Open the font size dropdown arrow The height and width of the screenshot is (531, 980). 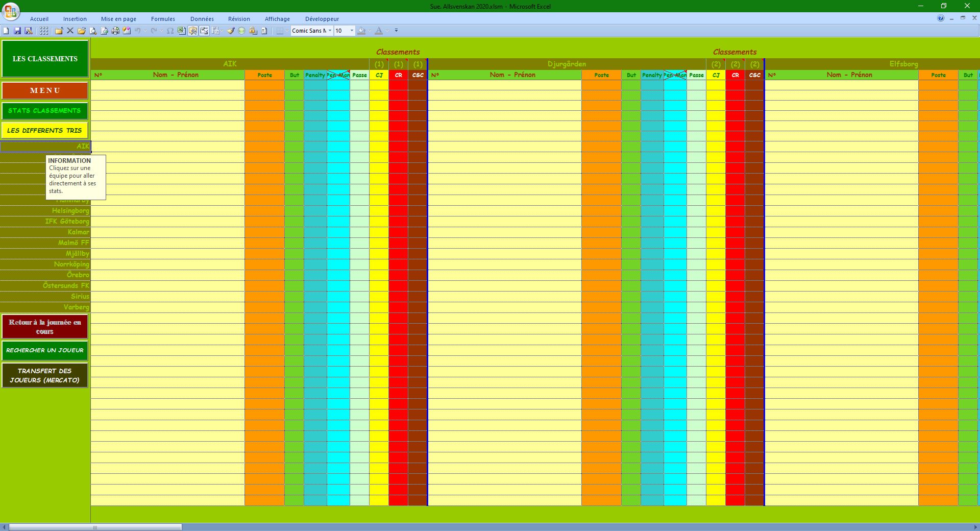(351, 31)
